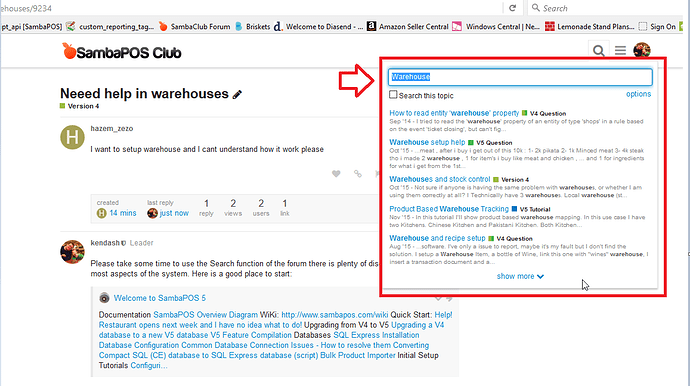The width and height of the screenshot is (690, 386).
Task: Open Amazon Seller Central bookmark
Action: (408, 27)
